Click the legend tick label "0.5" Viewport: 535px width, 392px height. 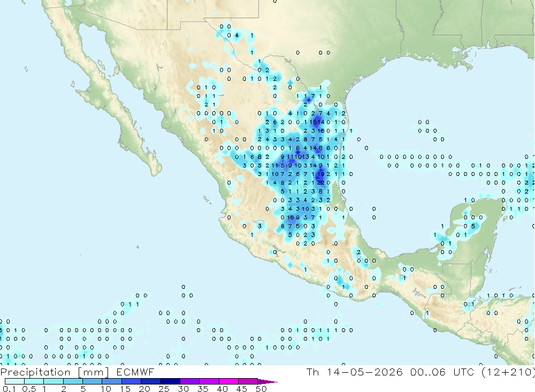coord(29,389)
